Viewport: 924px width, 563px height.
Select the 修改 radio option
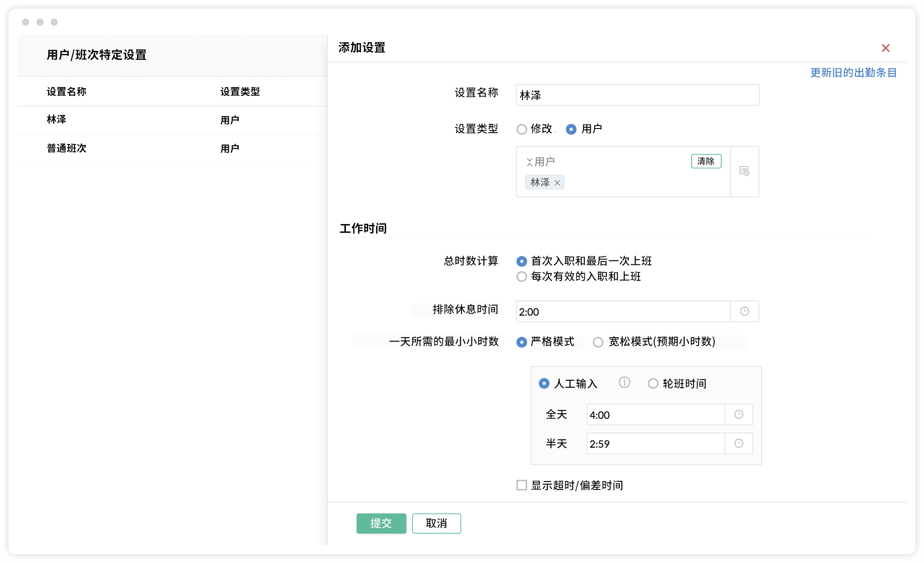point(522,129)
